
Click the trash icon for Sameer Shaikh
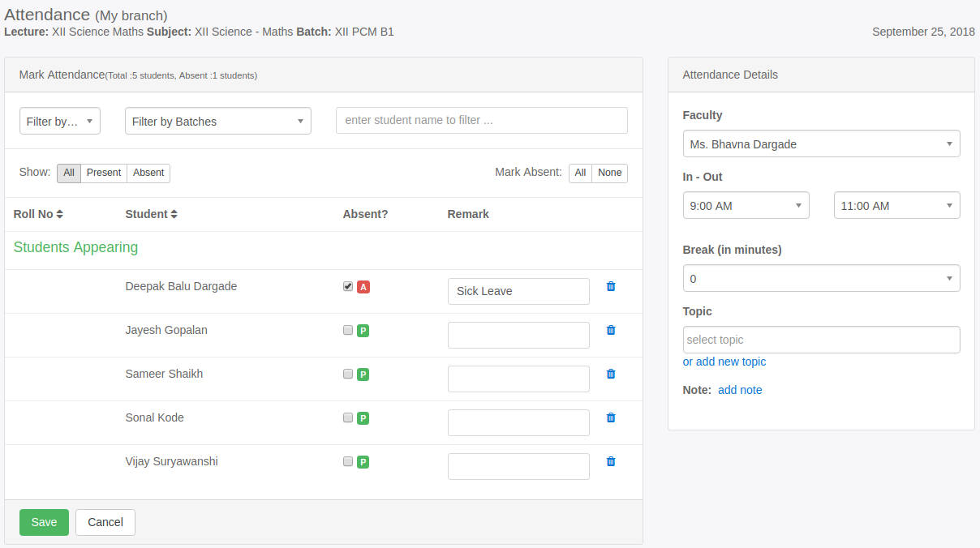pos(611,374)
